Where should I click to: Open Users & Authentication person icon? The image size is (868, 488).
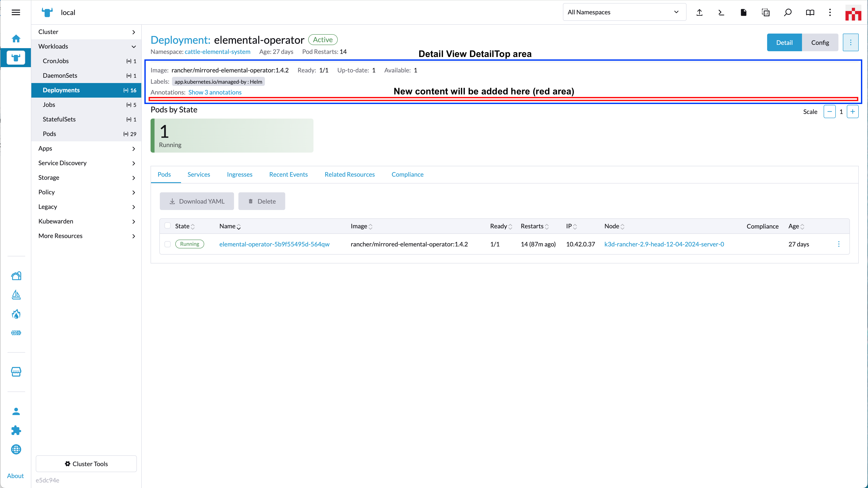click(16, 411)
